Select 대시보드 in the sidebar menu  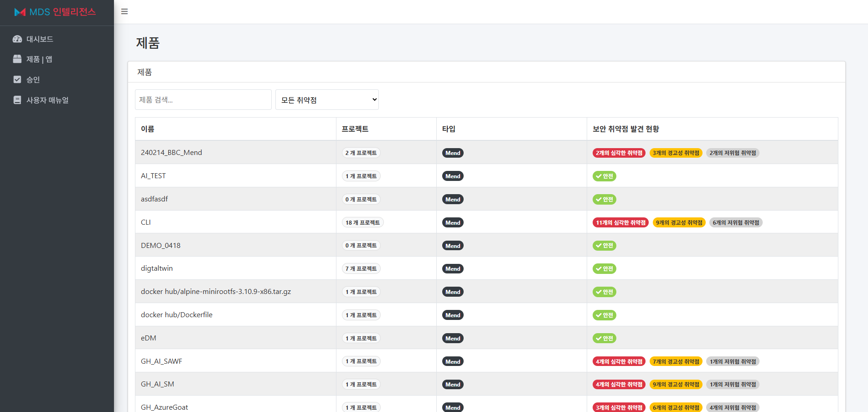(x=39, y=39)
